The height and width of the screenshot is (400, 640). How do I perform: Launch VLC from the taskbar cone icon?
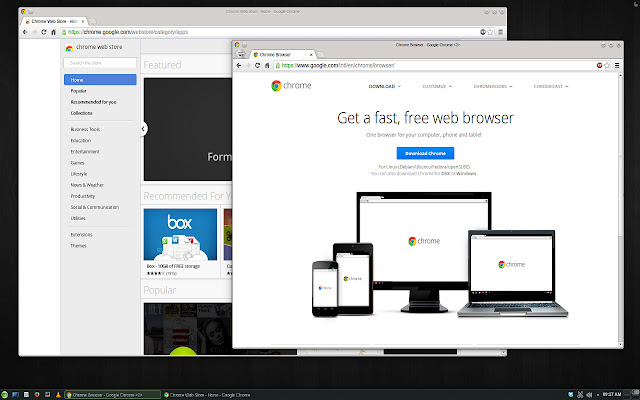click(x=58, y=395)
